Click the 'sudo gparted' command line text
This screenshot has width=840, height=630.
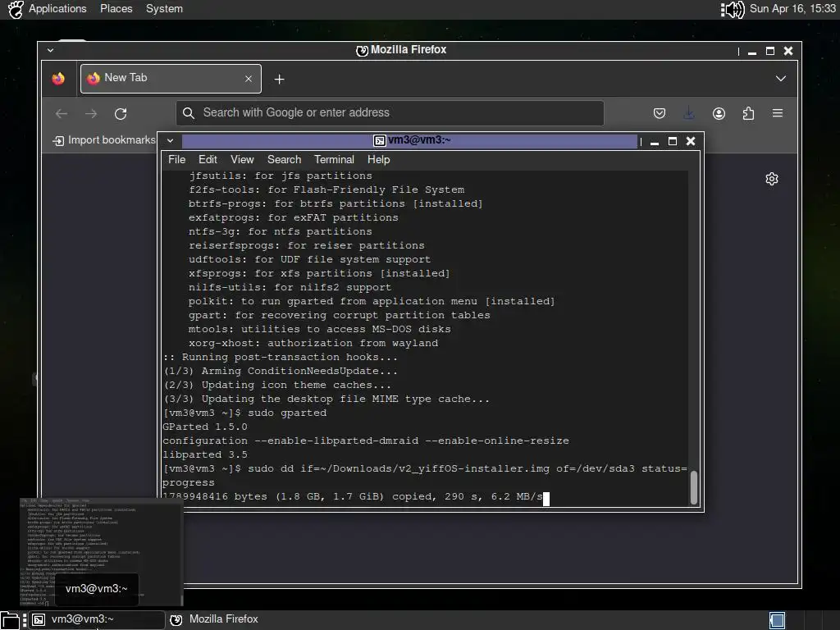[x=287, y=413]
